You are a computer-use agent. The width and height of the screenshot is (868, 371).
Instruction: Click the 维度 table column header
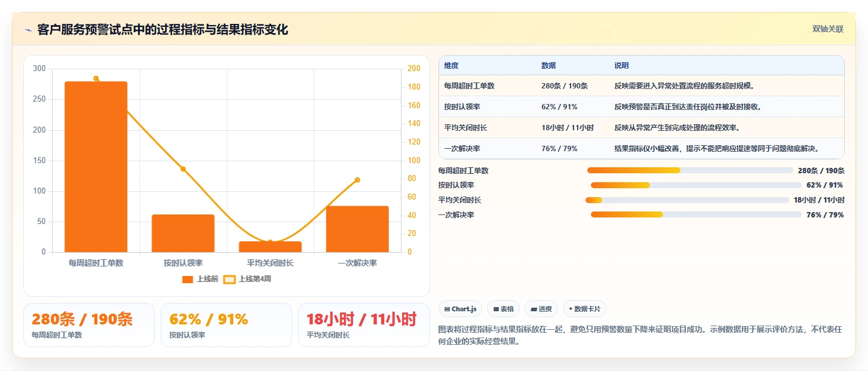pos(452,66)
